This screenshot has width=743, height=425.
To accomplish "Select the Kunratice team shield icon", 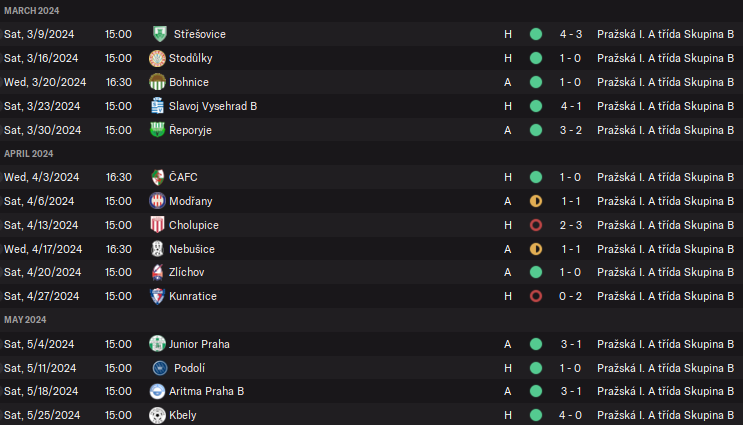I will click(x=158, y=296).
